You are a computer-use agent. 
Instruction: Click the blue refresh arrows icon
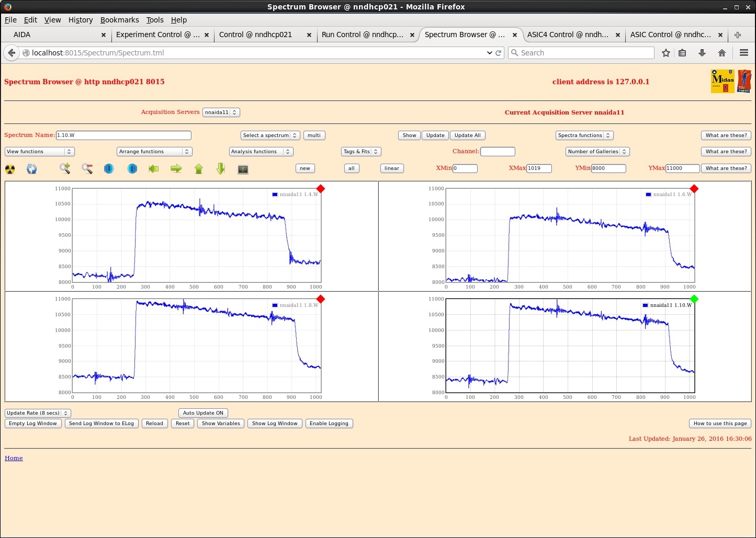[32, 169]
